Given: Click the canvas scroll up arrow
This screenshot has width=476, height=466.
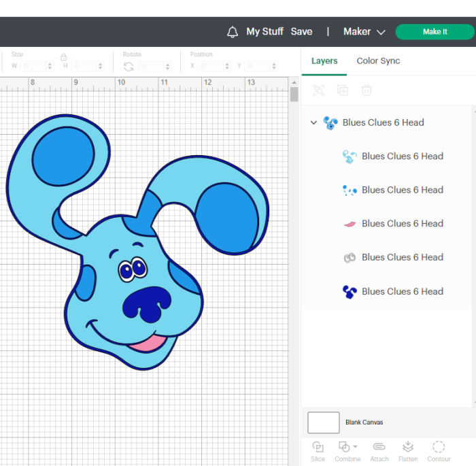Looking at the screenshot, I should 294,82.
